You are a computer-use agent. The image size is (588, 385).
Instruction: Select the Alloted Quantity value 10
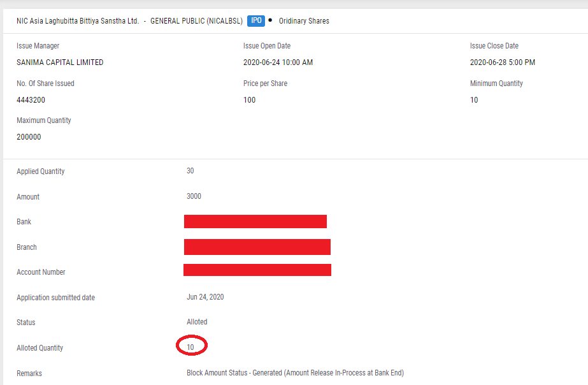190,347
